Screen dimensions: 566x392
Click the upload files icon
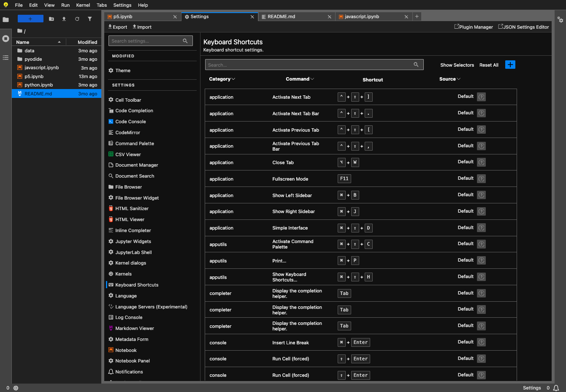pyautogui.click(x=64, y=19)
